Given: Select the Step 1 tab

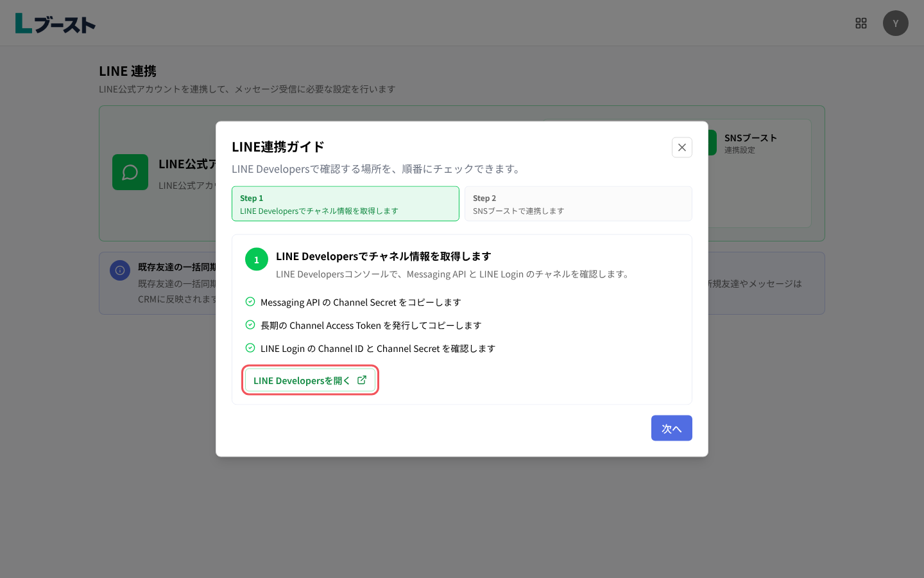Looking at the screenshot, I should (345, 204).
